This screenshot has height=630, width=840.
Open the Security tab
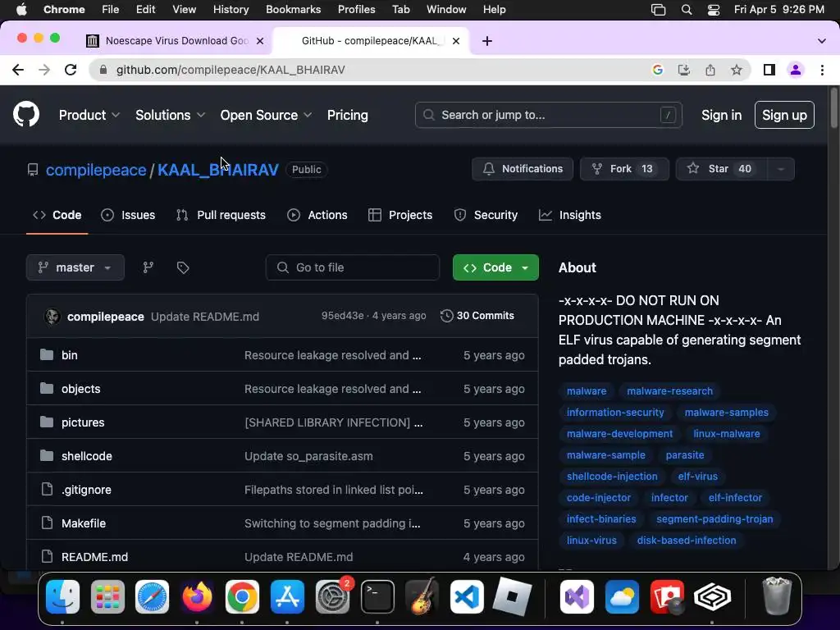click(x=486, y=215)
